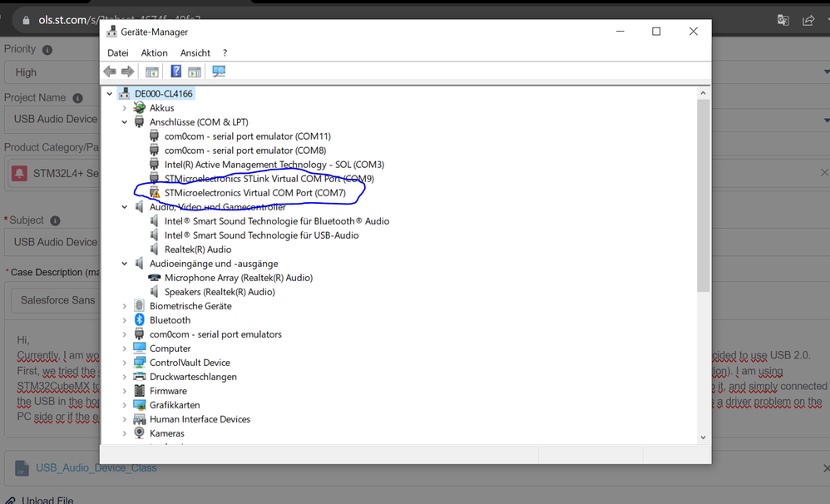Expand the Akkus category
Viewport: 830px width, 504px height.
[x=125, y=108]
